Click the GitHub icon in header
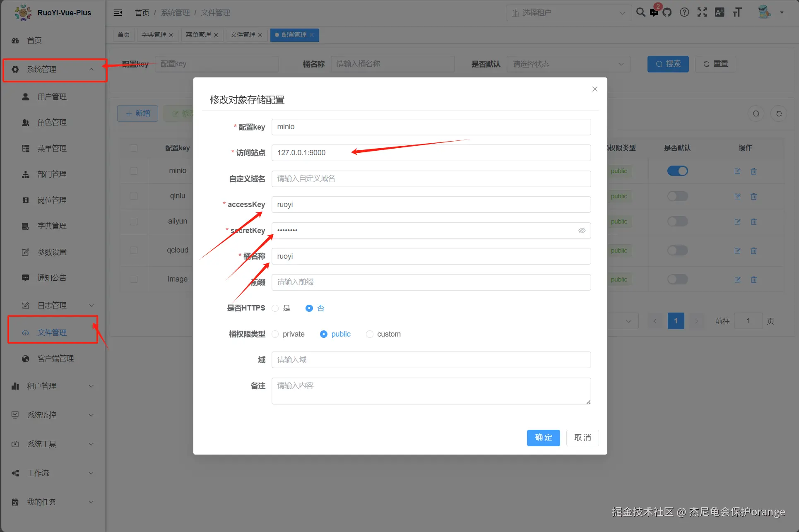 667,12
